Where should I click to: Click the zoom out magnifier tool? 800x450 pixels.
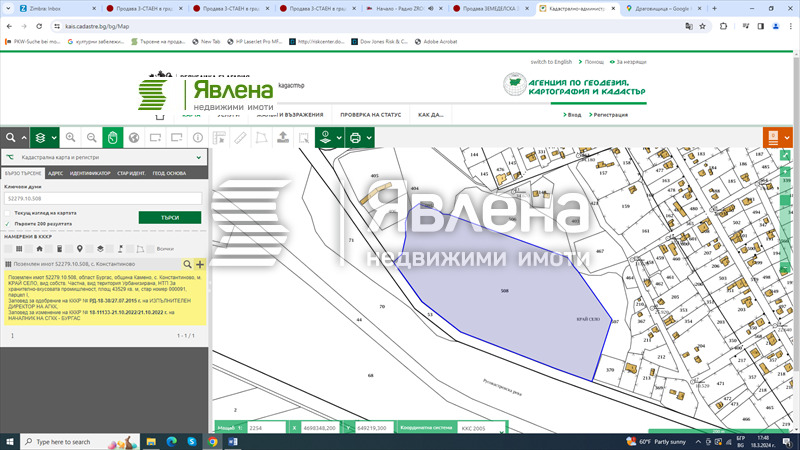92,137
